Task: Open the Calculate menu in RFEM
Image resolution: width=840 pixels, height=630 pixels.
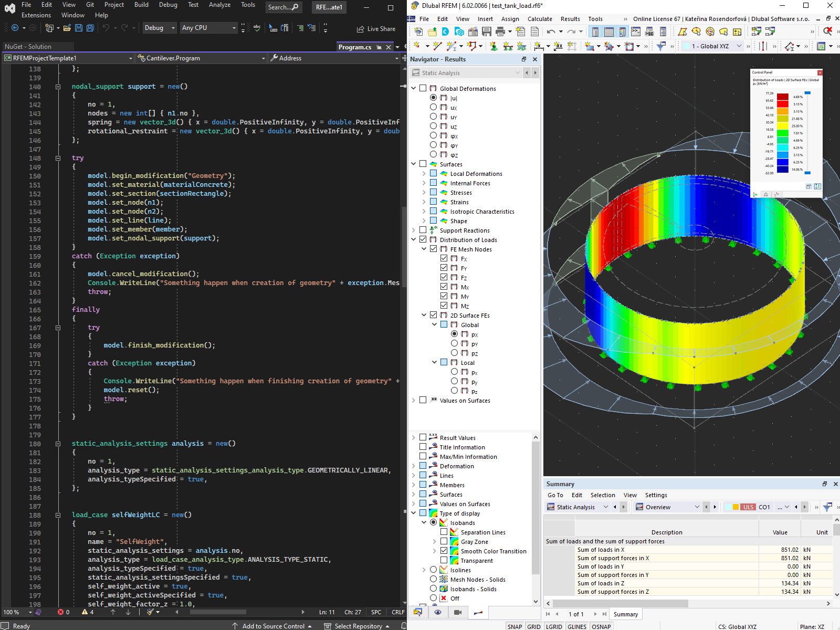Action: (x=540, y=19)
